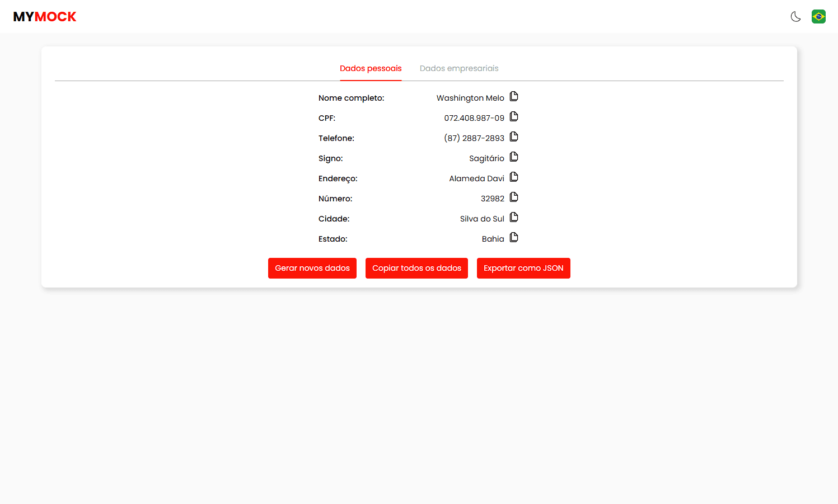Image resolution: width=838 pixels, height=504 pixels.
Task: Click the Estado: label
Action: coord(333,239)
